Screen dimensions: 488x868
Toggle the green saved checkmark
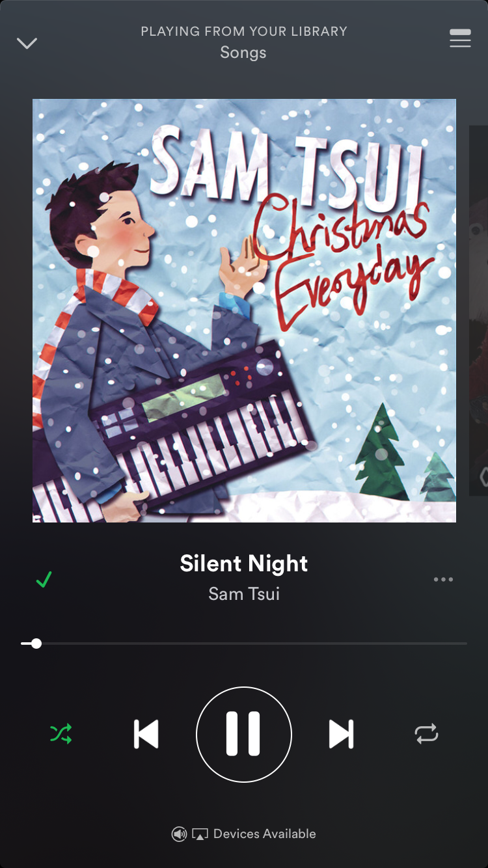(44, 579)
